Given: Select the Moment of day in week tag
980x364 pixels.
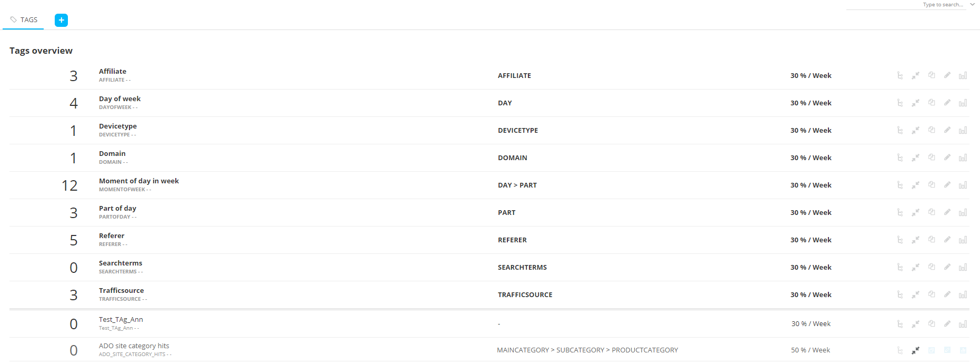Looking at the screenshot, I should [x=139, y=181].
